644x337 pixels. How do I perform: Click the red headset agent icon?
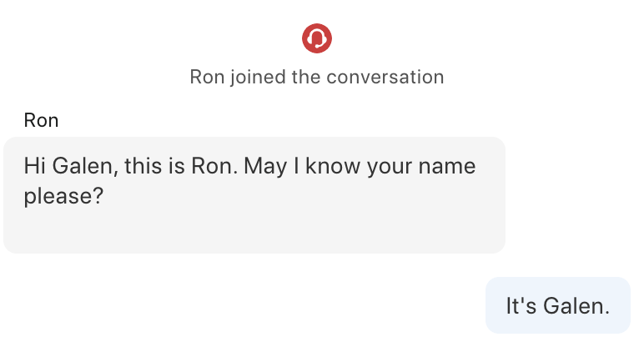[317, 38]
